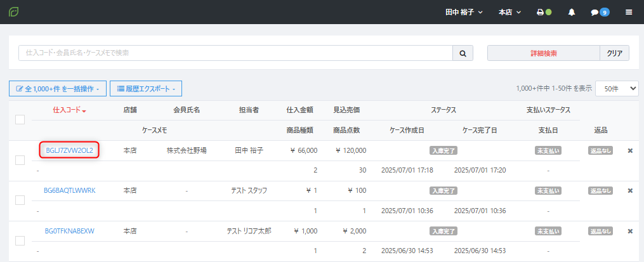
Task: Open the BG0TFKNABEXW purchase code link
Action: [x=69, y=231]
